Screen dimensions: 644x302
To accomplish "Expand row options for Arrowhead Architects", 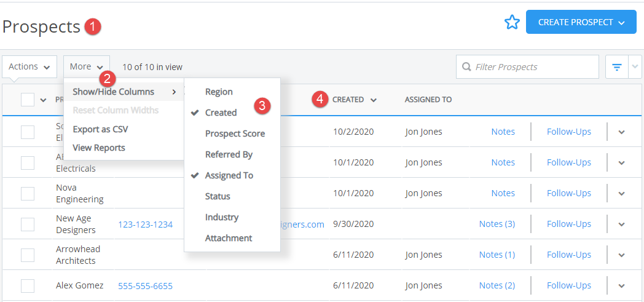I will pos(621,255).
